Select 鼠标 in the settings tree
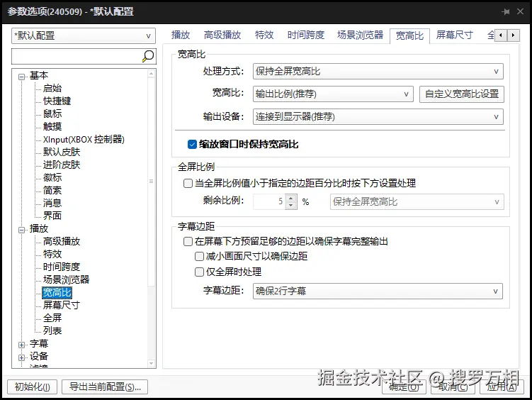532x400 pixels. [52, 113]
